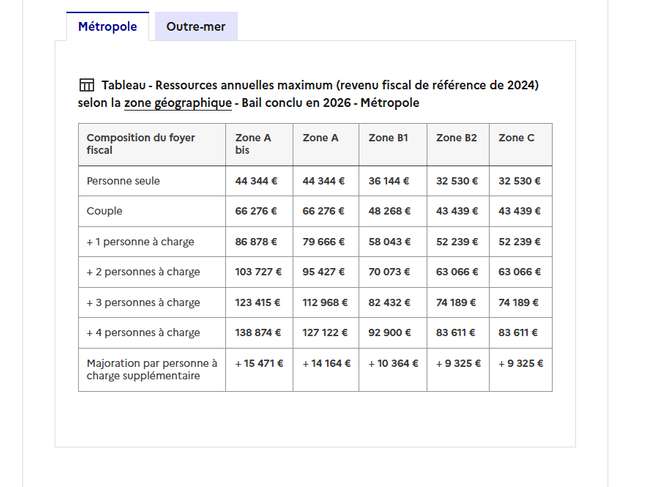Click Majoration par personne à charge supplémentaire
This screenshot has height=487, width=650.
[x=152, y=370]
